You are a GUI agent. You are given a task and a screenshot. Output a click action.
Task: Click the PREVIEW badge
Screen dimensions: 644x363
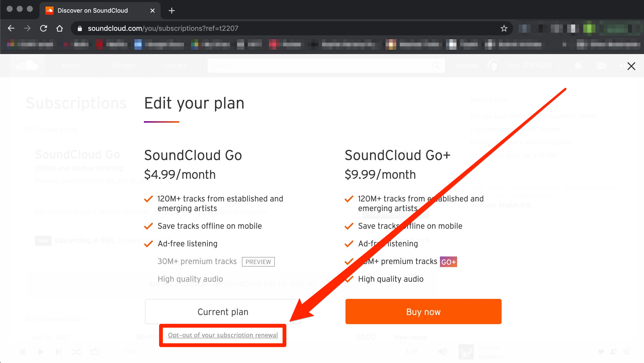click(x=258, y=262)
